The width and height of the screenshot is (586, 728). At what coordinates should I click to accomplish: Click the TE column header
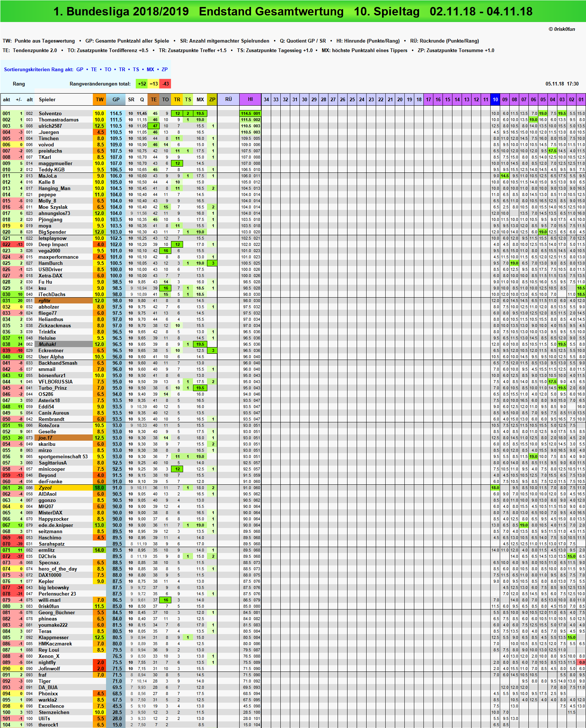[x=154, y=99]
